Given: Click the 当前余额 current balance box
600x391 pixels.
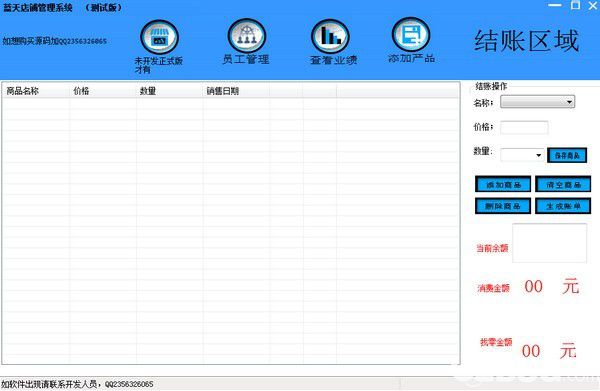Looking at the screenshot, I should pyautogui.click(x=549, y=243).
